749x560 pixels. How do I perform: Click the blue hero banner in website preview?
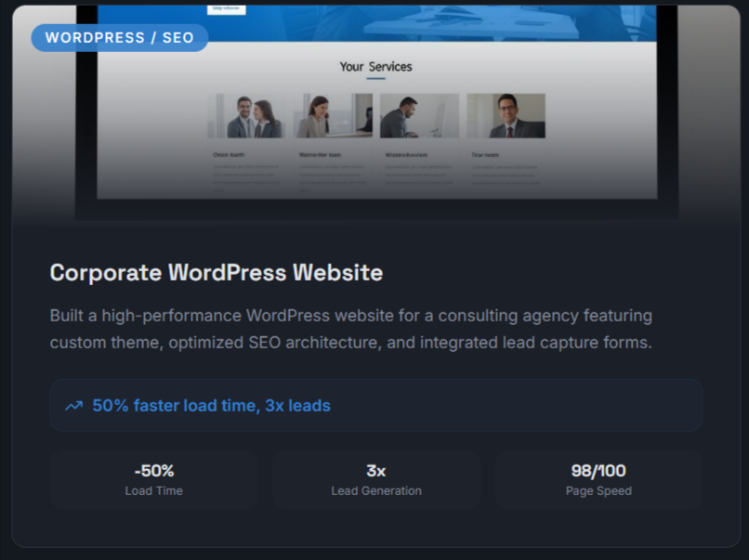465,22
